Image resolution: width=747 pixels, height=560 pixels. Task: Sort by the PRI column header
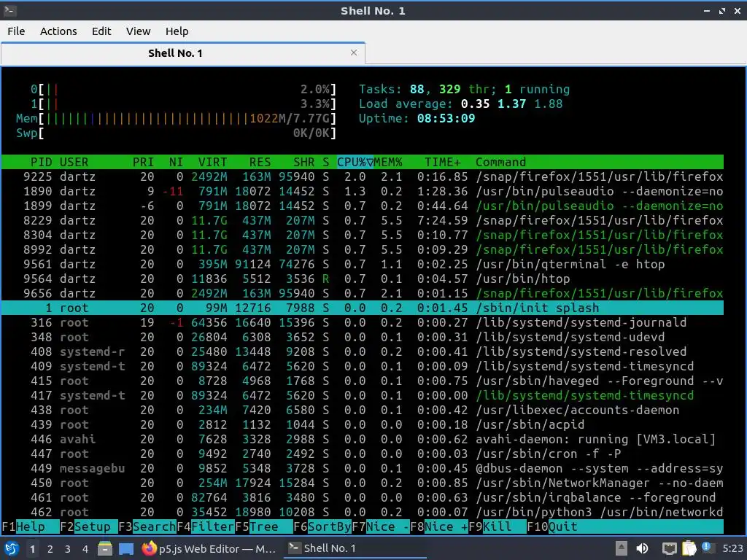pos(143,162)
